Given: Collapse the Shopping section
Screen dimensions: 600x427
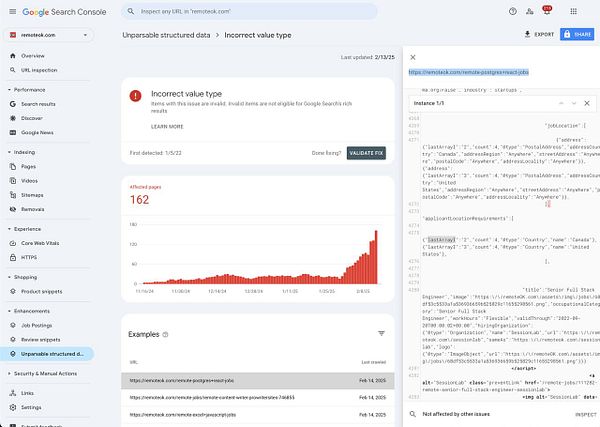Looking at the screenshot, I should (x=9, y=277).
